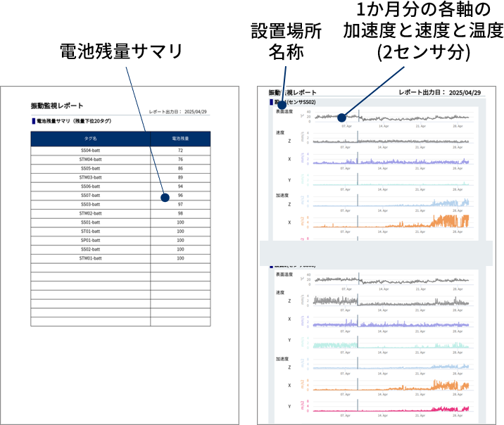504x425 pixels.
Task: Select the SS04-batt tag cell
Action: tap(90, 151)
